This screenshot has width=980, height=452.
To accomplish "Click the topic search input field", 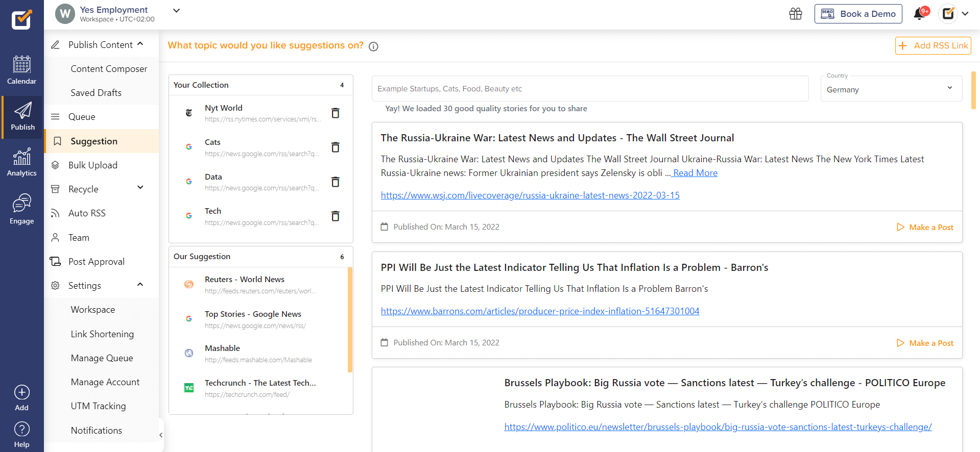I will click(590, 88).
